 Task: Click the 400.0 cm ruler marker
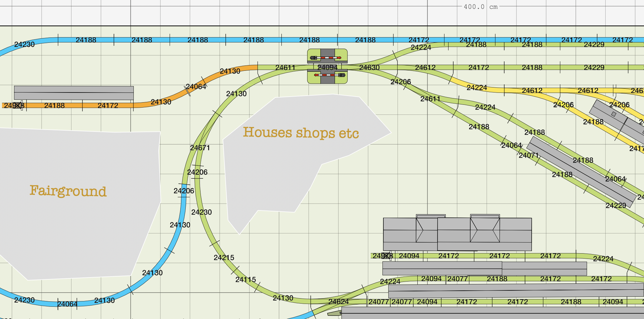pos(480,7)
